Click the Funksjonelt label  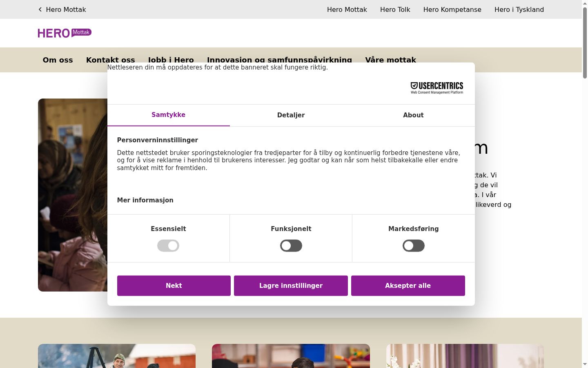291,229
